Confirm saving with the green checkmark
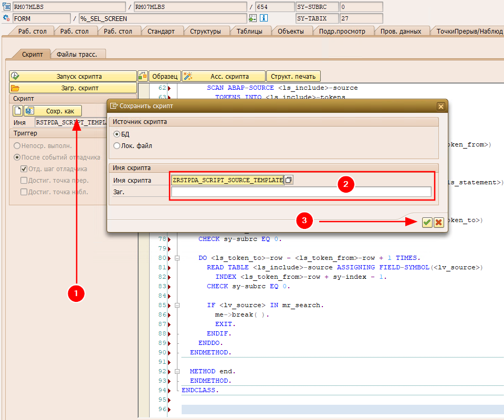Viewport: 504px width, 420px height. pyautogui.click(x=427, y=222)
